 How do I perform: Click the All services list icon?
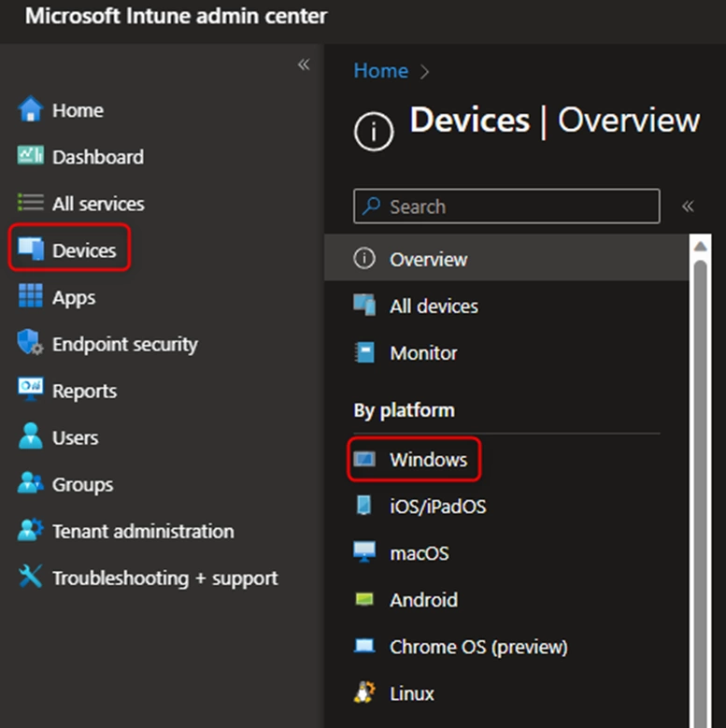coord(31,203)
